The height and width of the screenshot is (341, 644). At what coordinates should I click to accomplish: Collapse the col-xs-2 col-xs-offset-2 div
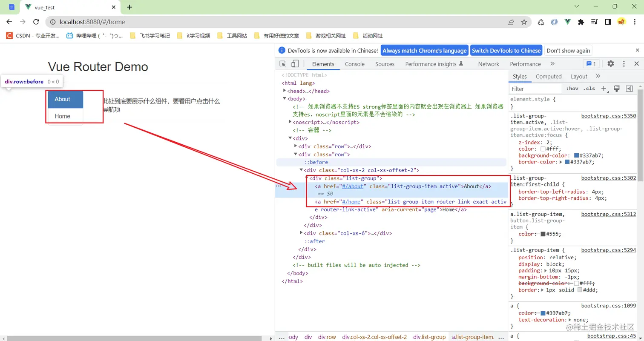pyautogui.click(x=301, y=170)
